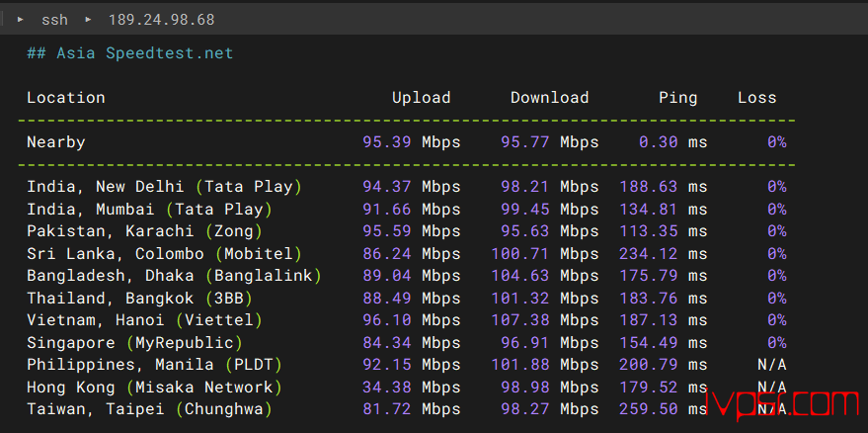Click the arrow before ssh breadcrumb

21,20
